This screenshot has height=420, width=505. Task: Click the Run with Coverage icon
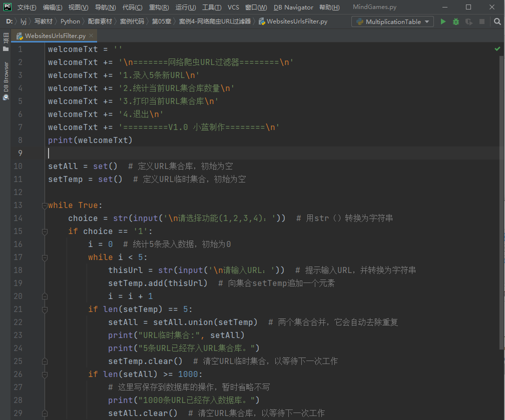(x=469, y=21)
